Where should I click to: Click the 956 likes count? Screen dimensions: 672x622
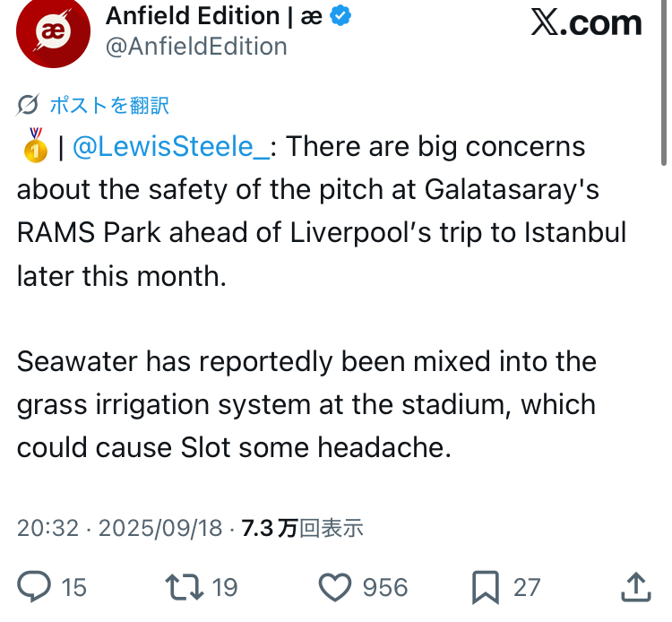(385, 587)
